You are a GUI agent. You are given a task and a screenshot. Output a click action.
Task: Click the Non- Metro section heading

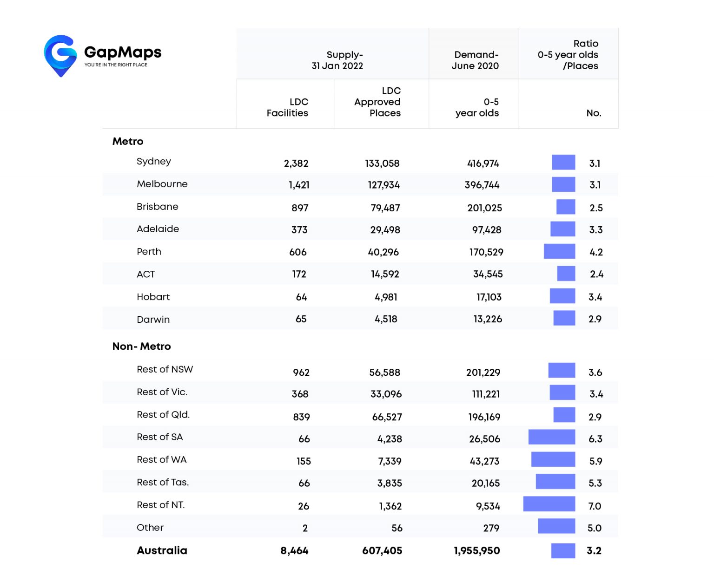(x=141, y=346)
